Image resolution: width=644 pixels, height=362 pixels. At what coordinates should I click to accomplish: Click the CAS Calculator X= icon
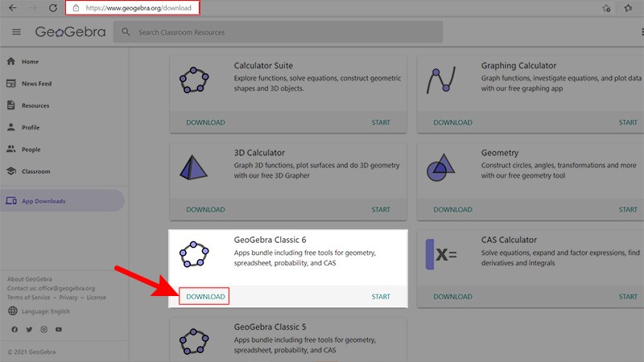[441, 255]
